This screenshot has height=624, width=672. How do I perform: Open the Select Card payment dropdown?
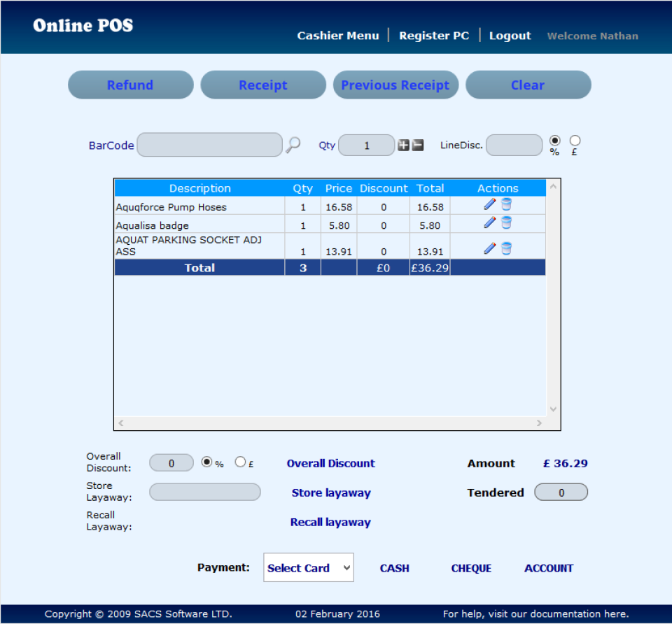[x=308, y=567]
